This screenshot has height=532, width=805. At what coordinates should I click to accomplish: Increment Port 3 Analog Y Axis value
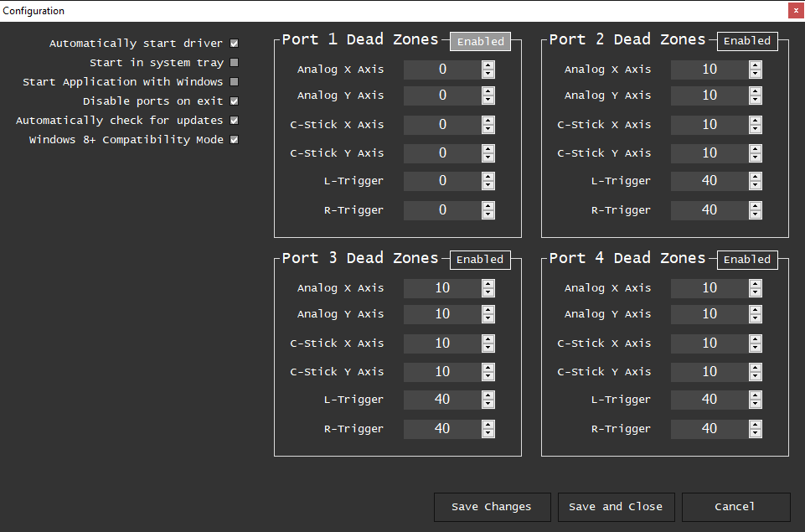tap(488, 310)
